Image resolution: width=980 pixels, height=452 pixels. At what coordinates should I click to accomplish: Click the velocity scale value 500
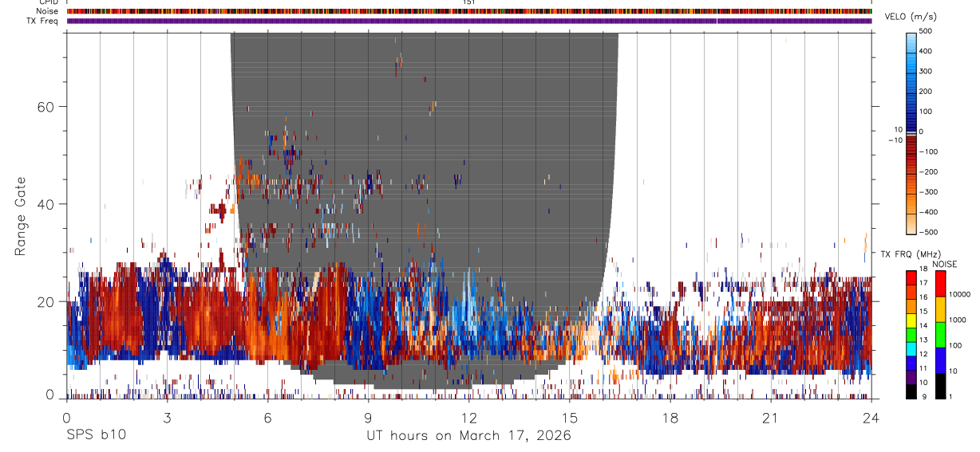[925, 31]
